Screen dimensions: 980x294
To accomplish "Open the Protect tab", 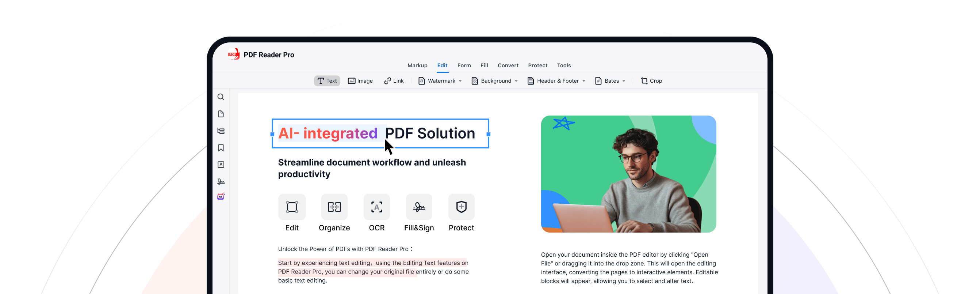I will (537, 65).
